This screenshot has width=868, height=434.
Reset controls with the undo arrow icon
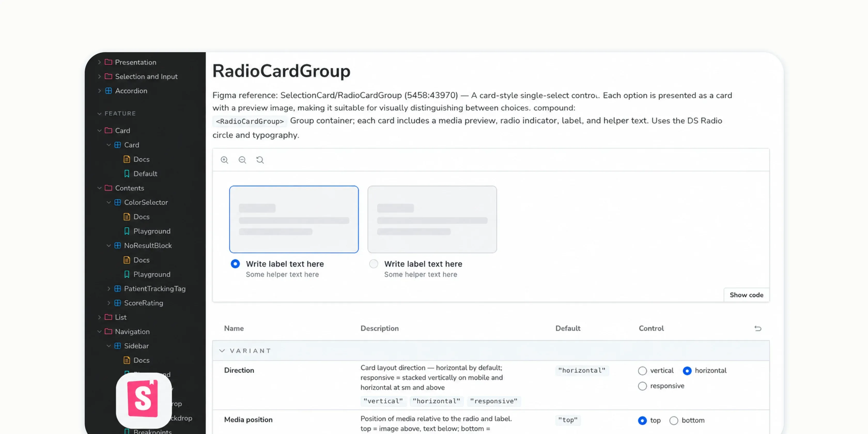pos(758,328)
